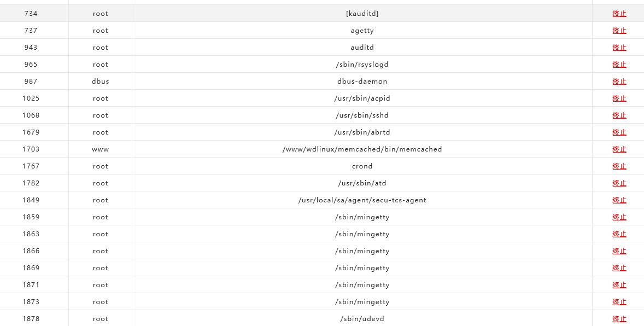
Task: Terminate the auditd process PID 943
Action: (x=619, y=48)
